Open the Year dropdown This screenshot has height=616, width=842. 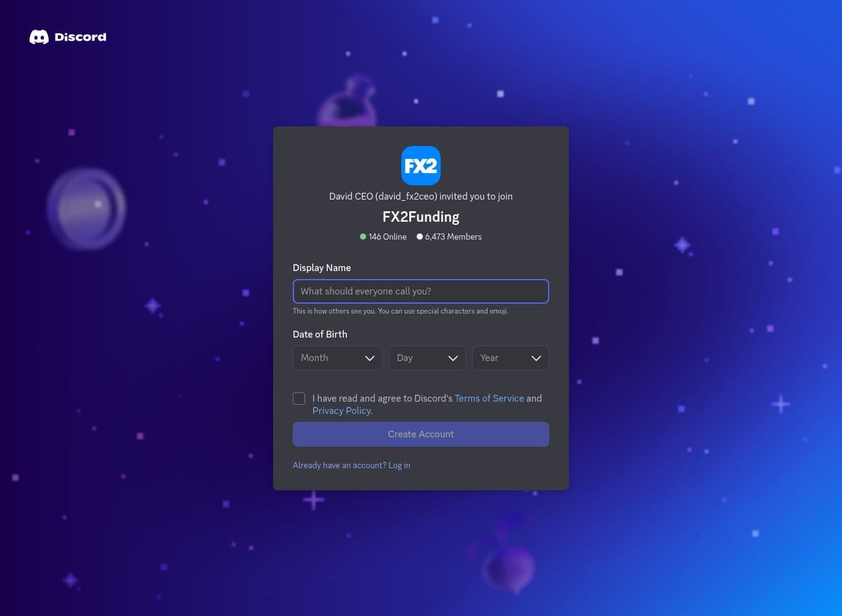tap(510, 358)
